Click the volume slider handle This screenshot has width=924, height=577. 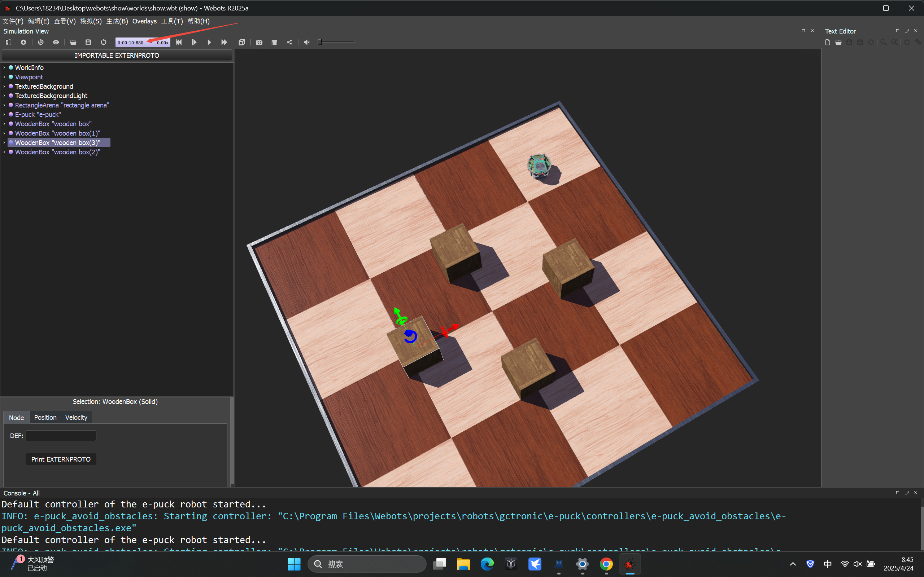[319, 42]
